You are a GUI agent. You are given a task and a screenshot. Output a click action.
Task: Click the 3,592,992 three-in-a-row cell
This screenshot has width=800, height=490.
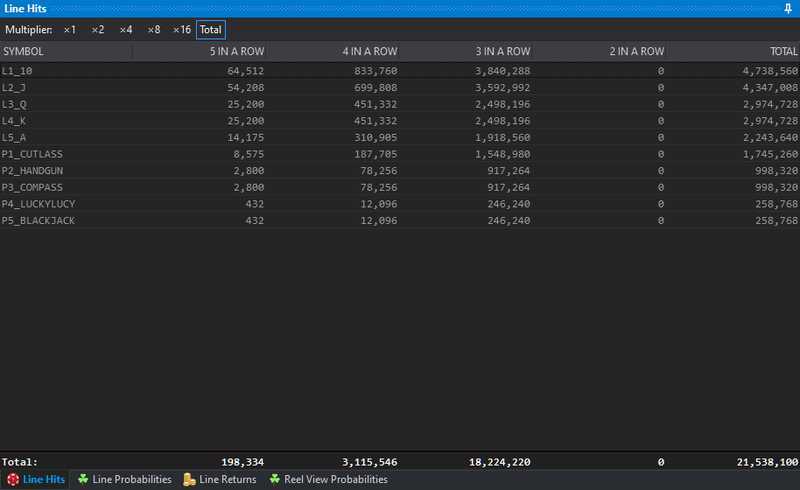(x=503, y=88)
